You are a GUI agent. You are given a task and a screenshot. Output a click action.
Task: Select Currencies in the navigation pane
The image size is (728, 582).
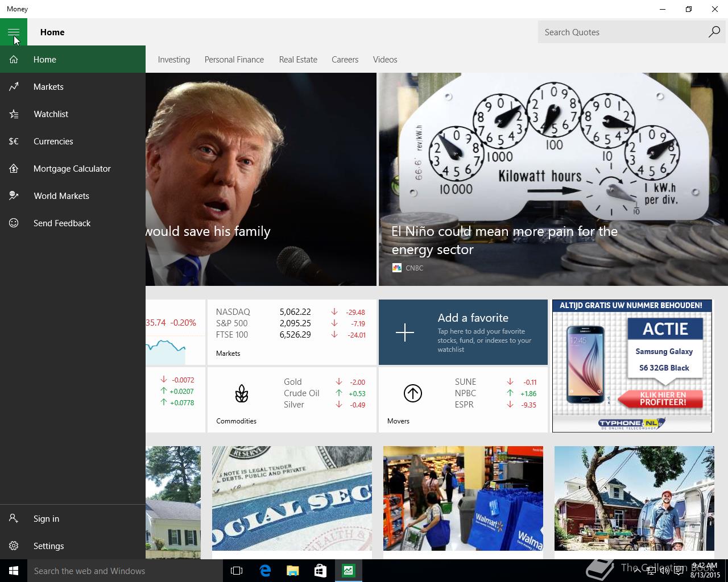(73, 141)
